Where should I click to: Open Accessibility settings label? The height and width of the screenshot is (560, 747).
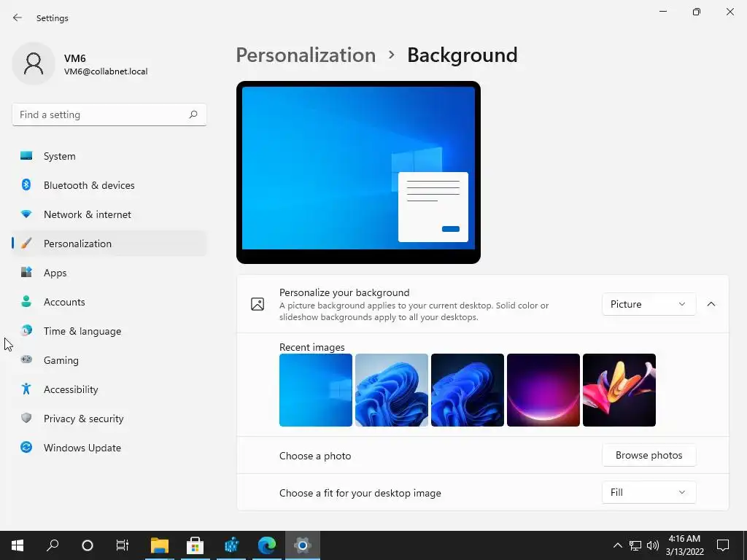pyautogui.click(x=71, y=389)
